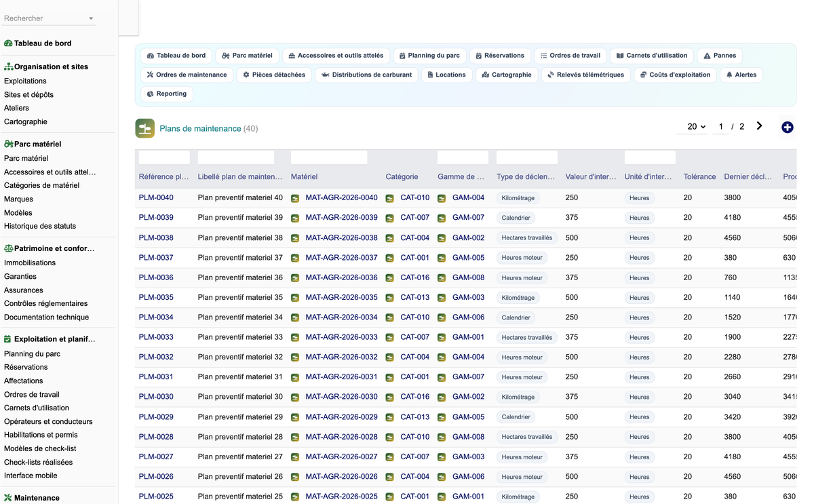Click the tractor icon next to Parc matériel heading
The width and height of the screenshot is (814, 504).
pyautogui.click(x=9, y=144)
